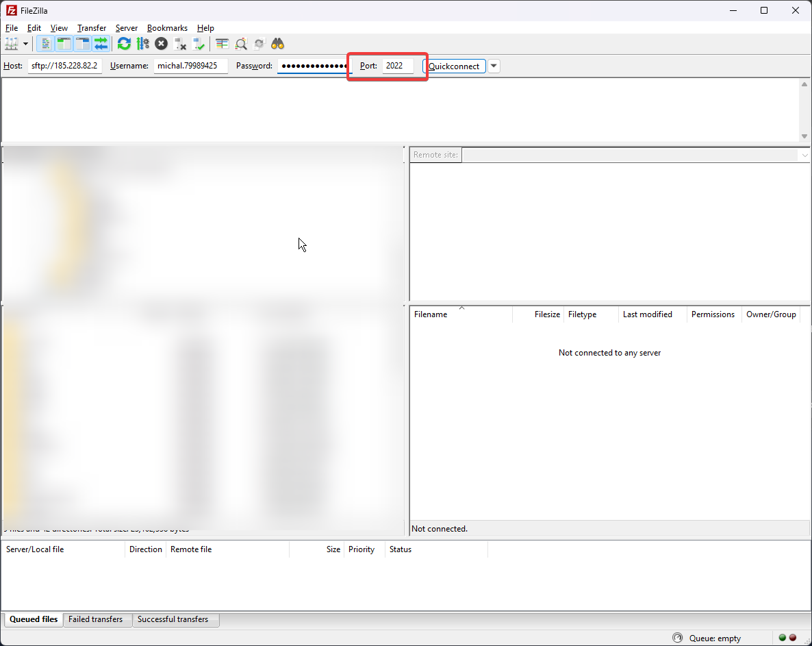Screen dimensions: 812x646
Task: Minimize the FileZilla window
Action: coord(733,10)
